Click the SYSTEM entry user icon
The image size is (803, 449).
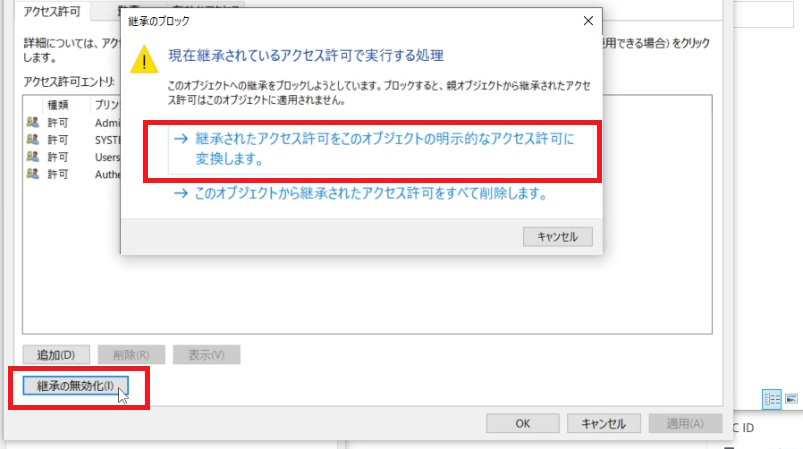click(x=33, y=140)
